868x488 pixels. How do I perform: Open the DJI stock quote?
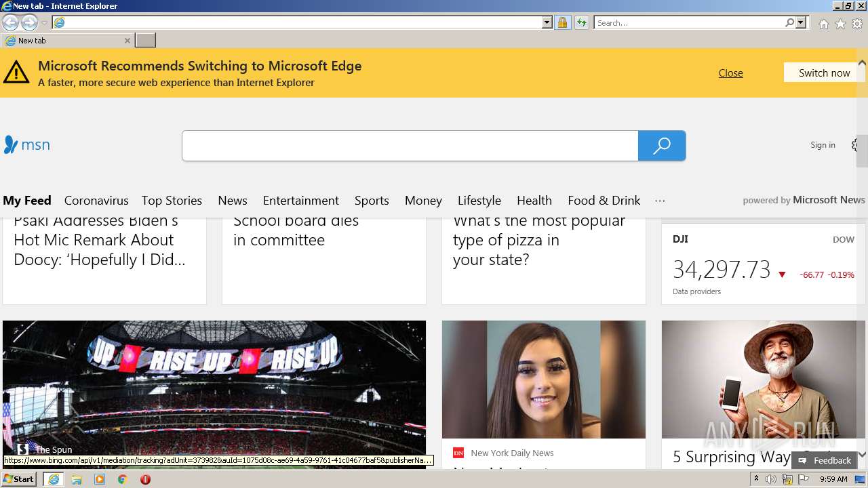[x=764, y=264]
